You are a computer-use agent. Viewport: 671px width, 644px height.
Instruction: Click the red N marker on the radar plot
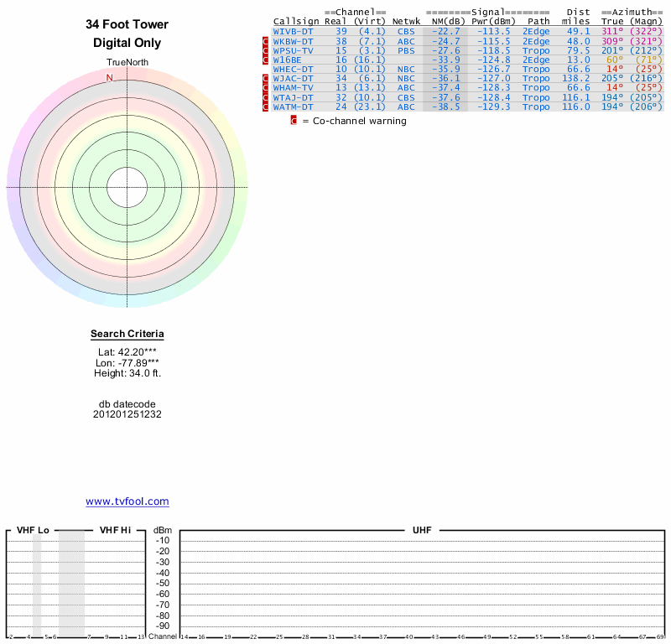pos(109,78)
